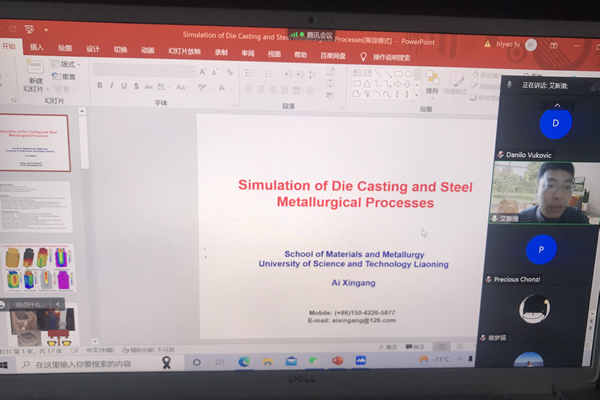The height and width of the screenshot is (400, 600).
Task: Click the Windows Start button
Action: [5, 363]
